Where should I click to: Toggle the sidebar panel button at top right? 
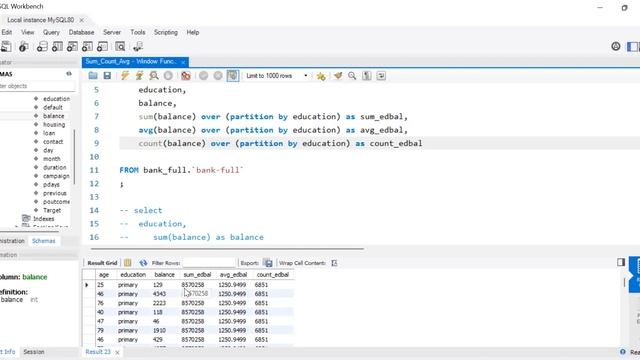point(633,47)
